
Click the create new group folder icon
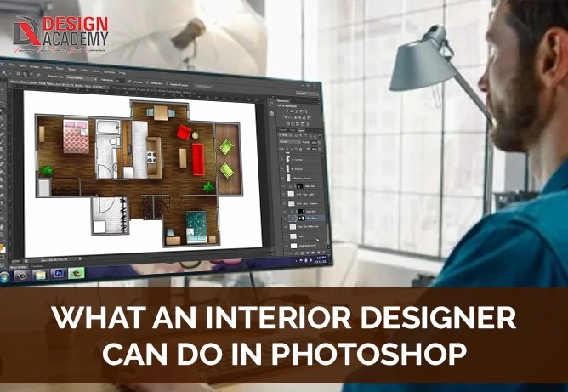[314, 253]
